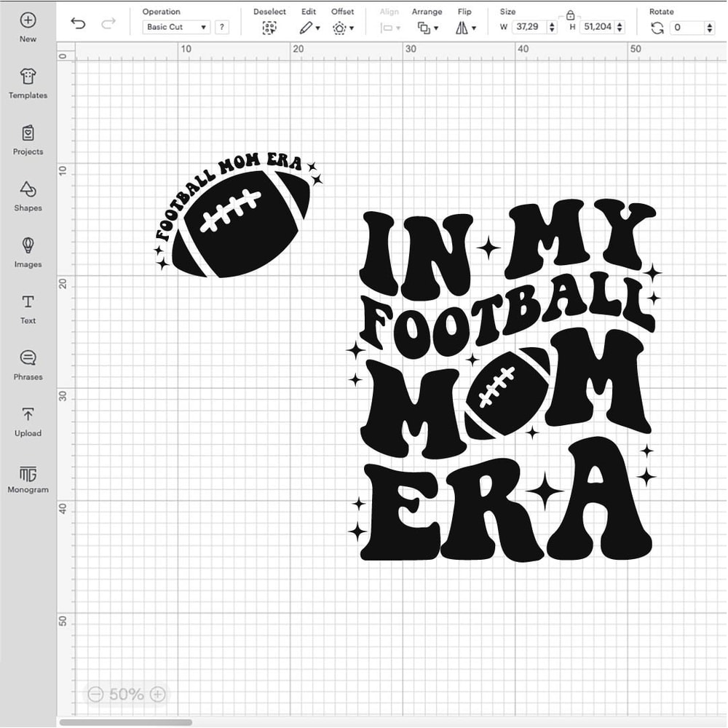Viewport: 728px width, 728px height.
Task: Open Operation help with the question mark
Action: pos(222,26)
